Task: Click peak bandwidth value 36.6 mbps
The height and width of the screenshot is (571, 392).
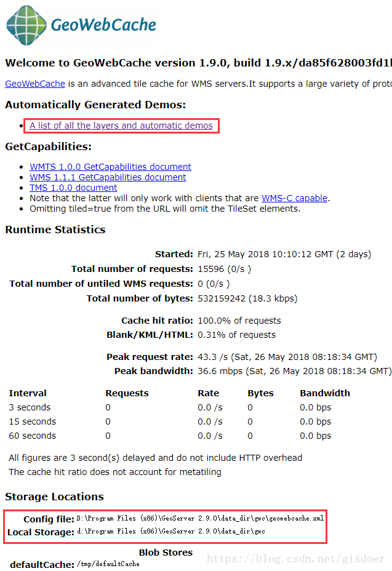Action: (x=295, y=371)
